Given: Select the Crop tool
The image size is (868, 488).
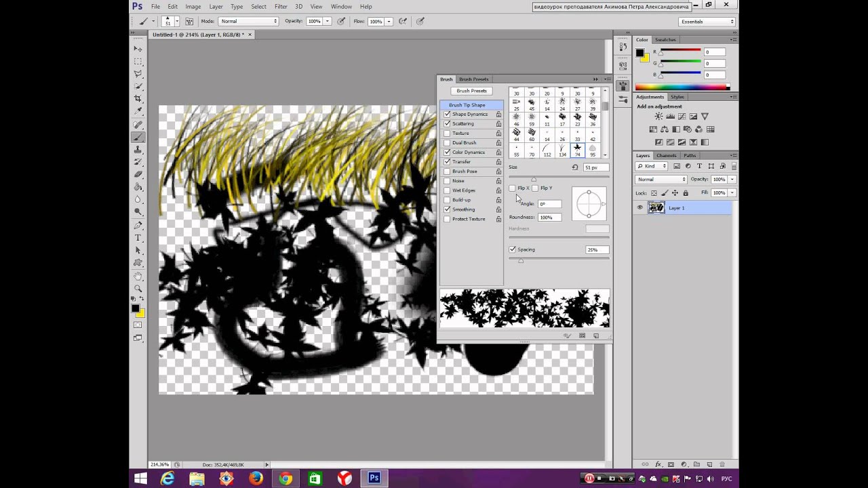Looking at the screenshot, I should pos(138,99).
